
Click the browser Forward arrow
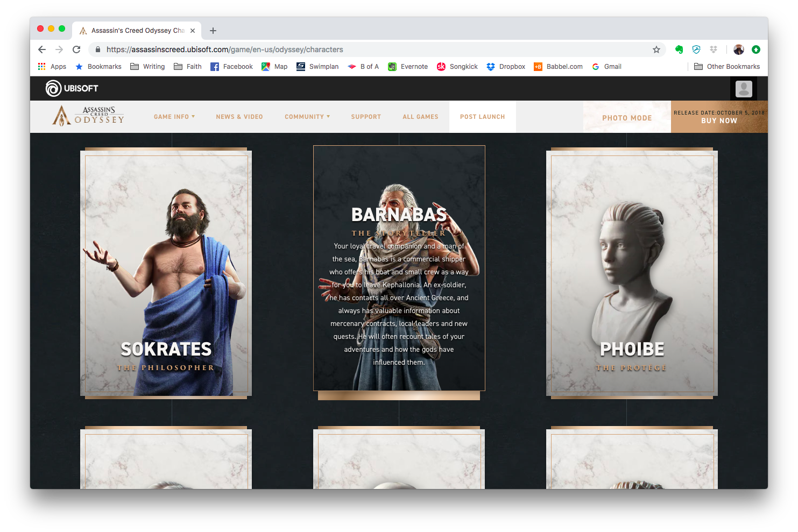click(x=59, y=49)
